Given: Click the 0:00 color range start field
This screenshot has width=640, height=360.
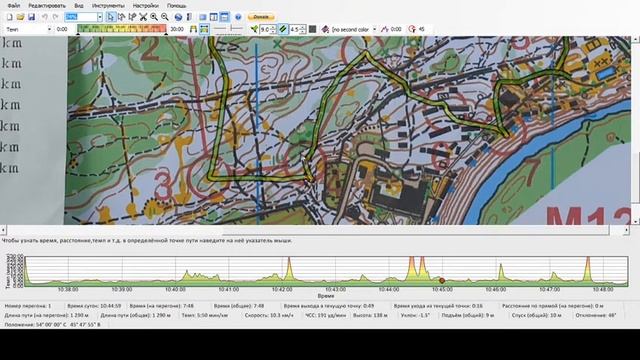Looking at the screenshot, I should 62,29.
